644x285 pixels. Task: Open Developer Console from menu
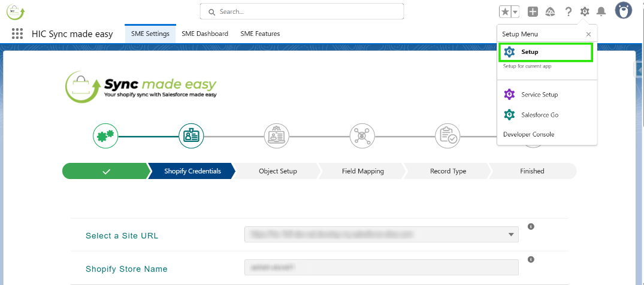pyautogui.click(x=528, y=134)
